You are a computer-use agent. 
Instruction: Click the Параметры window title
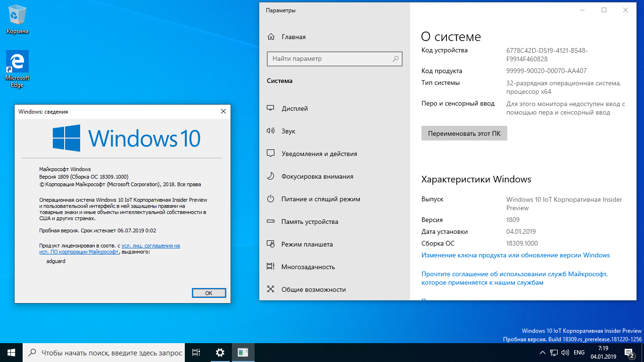pos(281,10)
